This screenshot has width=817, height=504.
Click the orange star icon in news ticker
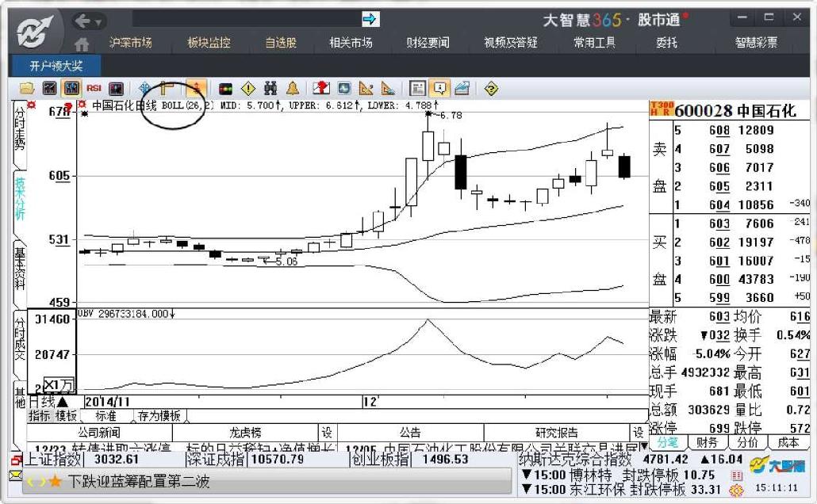56,482
